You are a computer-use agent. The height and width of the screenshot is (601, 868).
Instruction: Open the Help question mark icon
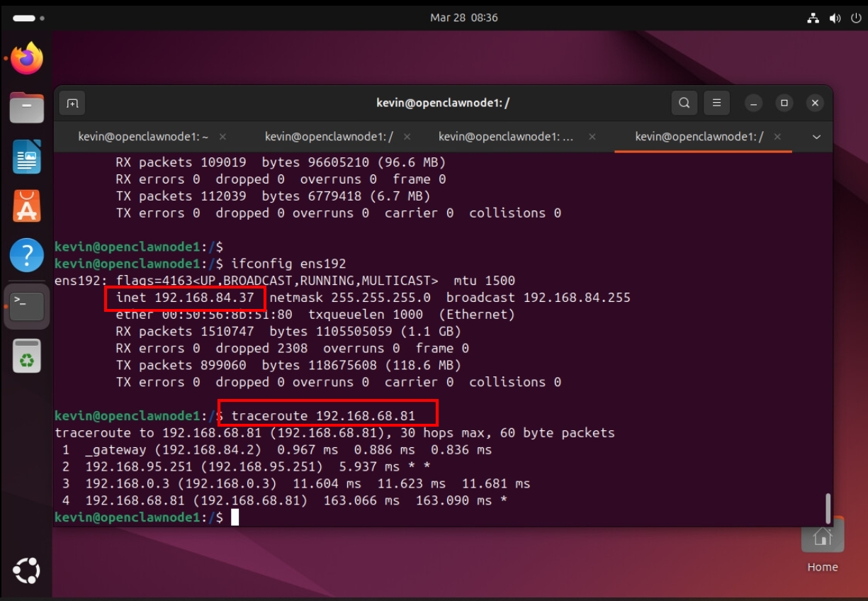(x=27, y=254)
